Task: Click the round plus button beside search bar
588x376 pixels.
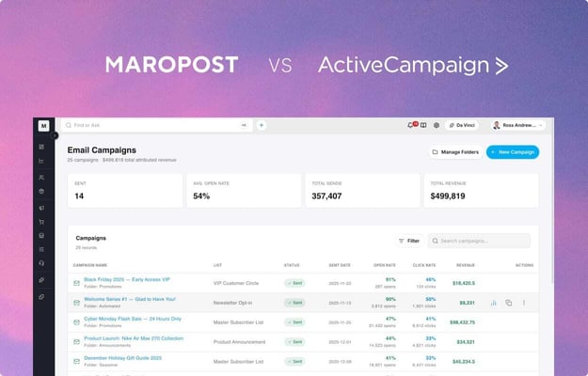Action: click(262, 125)
